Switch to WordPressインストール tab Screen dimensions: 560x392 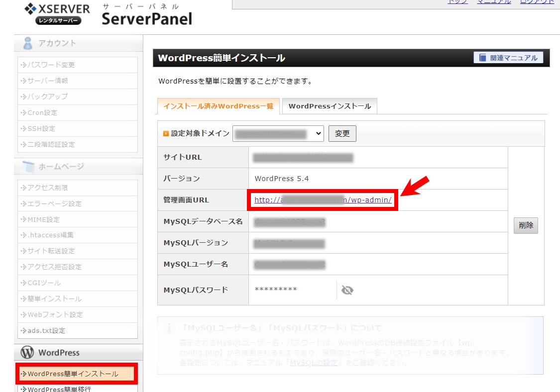(x=330, y=106)
